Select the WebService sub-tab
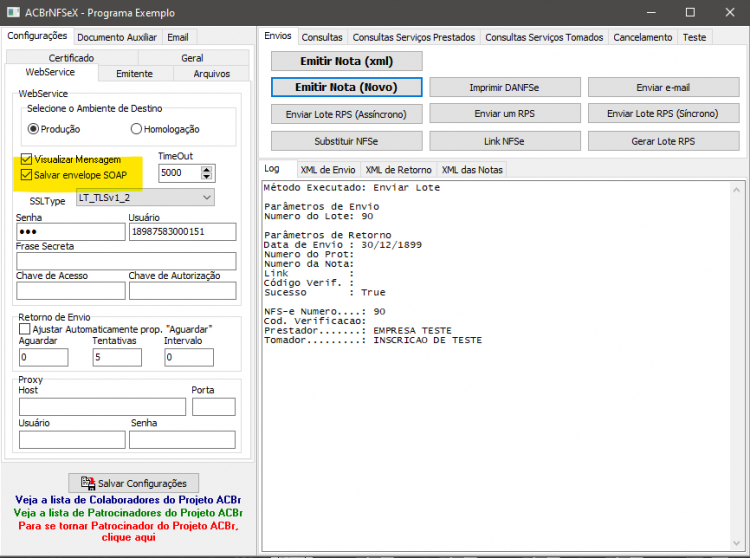 click(x=50, y=72)
